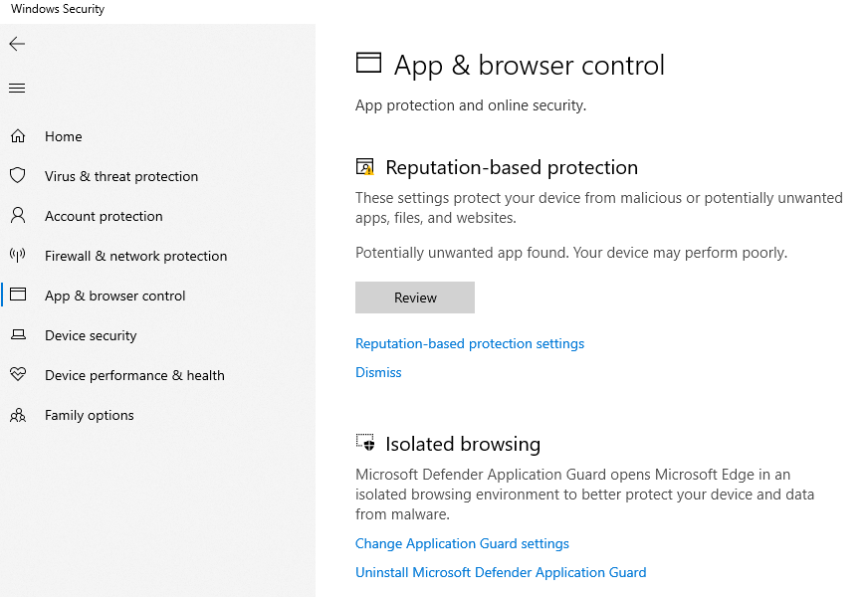The width and height of the screenshot is (868, 597).
Task: Open Account protection section
Action: 104,216
